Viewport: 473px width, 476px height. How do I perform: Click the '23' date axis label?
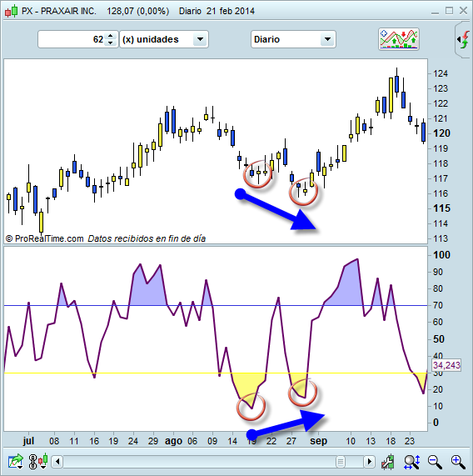click(410, 441)
